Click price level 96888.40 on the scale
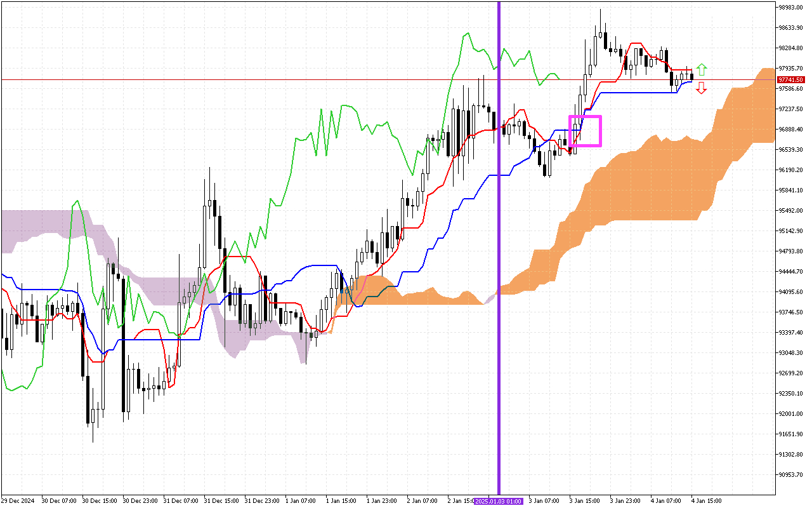 pyautogui.click(x=790, y=130)
